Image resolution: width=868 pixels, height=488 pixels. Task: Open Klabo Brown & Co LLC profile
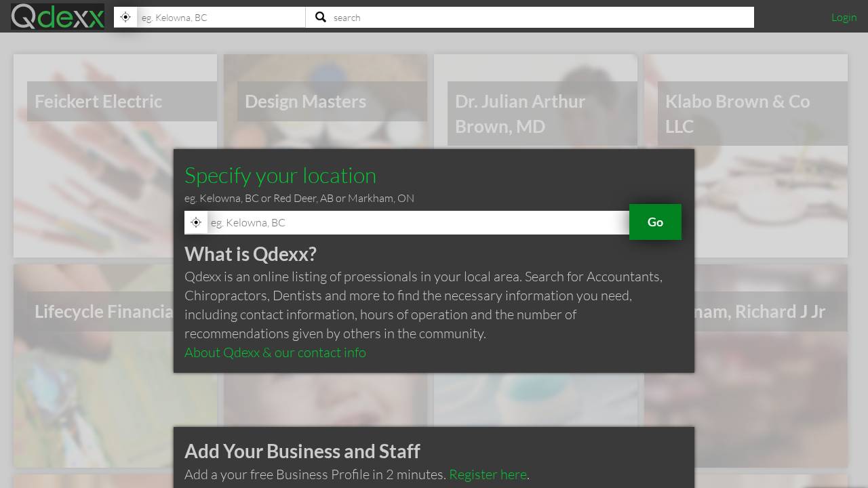tap(738, 113)
